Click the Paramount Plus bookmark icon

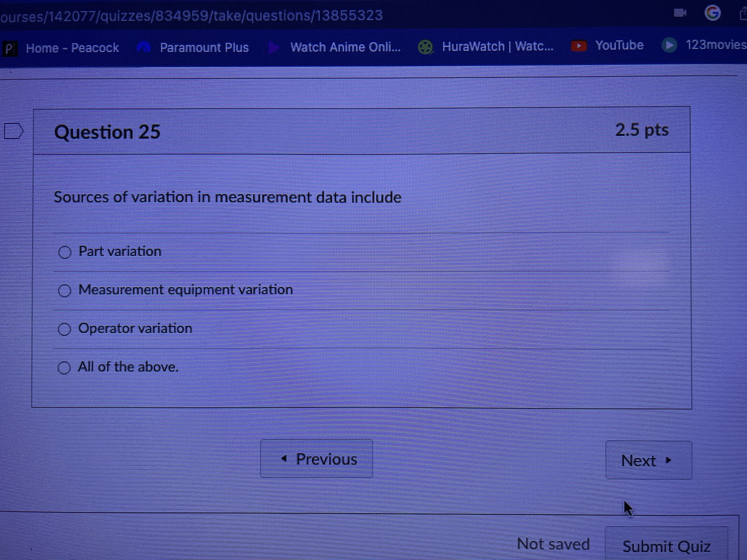point(144,48)
